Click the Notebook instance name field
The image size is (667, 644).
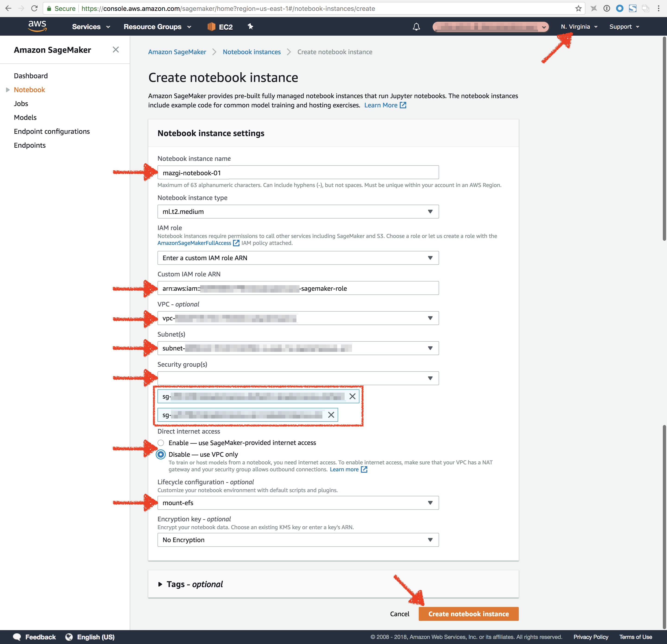coord(298,172)
